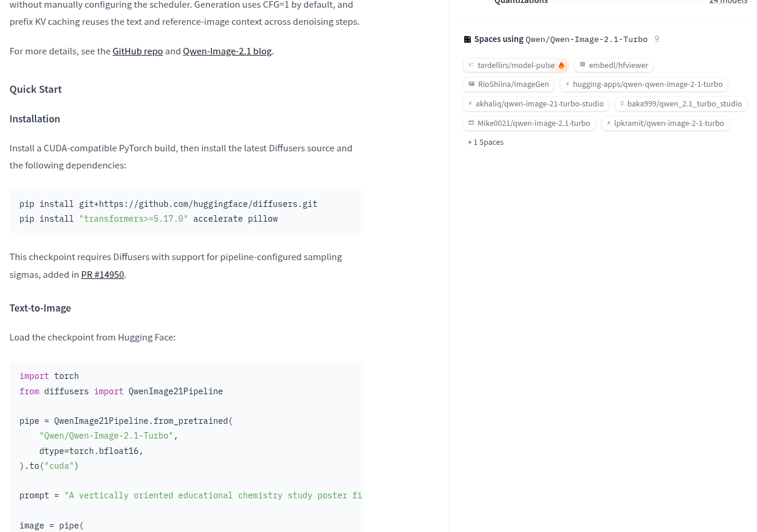
Task: Open the embedl/hfviewer space chip
Action: 614,65
